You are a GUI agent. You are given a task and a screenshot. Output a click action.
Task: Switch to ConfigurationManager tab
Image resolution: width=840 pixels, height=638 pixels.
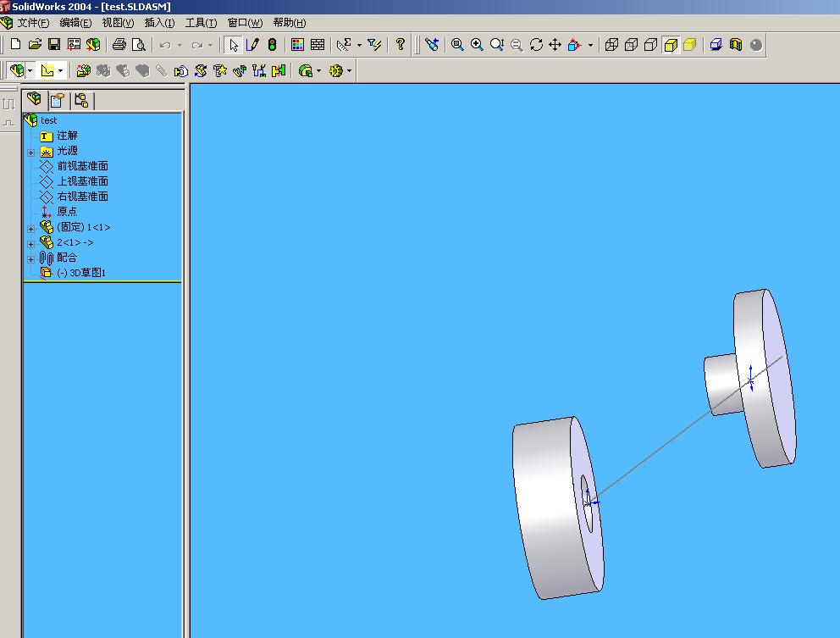coord(81,100)
